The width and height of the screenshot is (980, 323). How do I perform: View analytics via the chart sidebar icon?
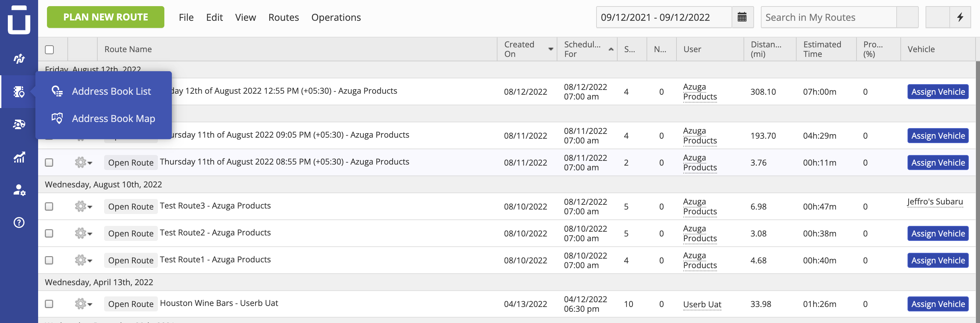tap(19, 157)
